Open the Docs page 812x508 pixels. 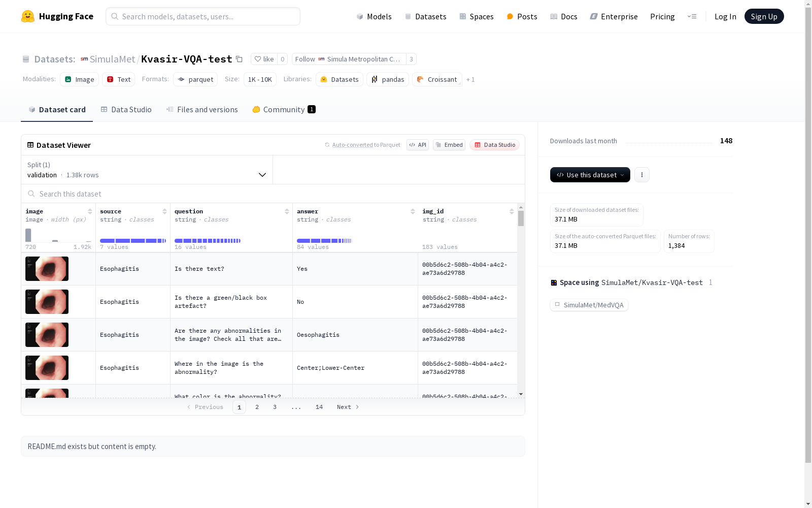(x=563, y=16)
